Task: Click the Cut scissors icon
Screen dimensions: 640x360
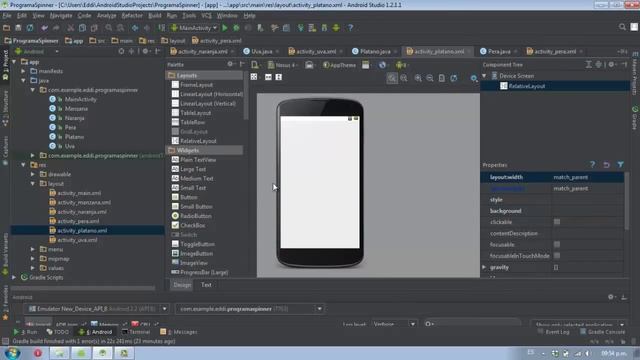Action: (x=71, y=28)
